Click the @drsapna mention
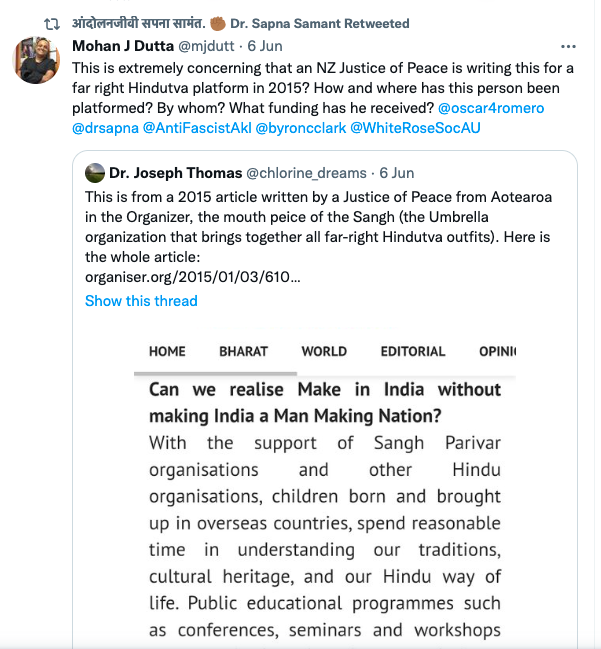Screen dimensions: 601x649 [x=106, y=129]
